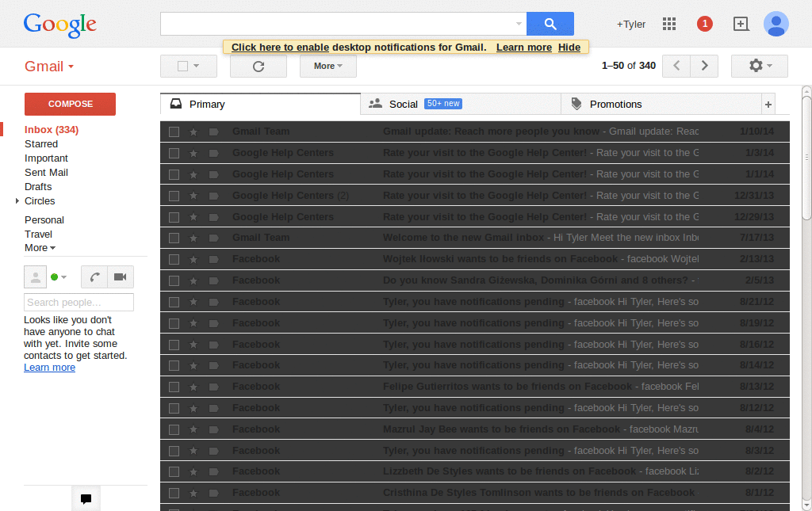The image size is (812, 511).
Task: Open the Google apps grid icon
Action: [669, 24]
